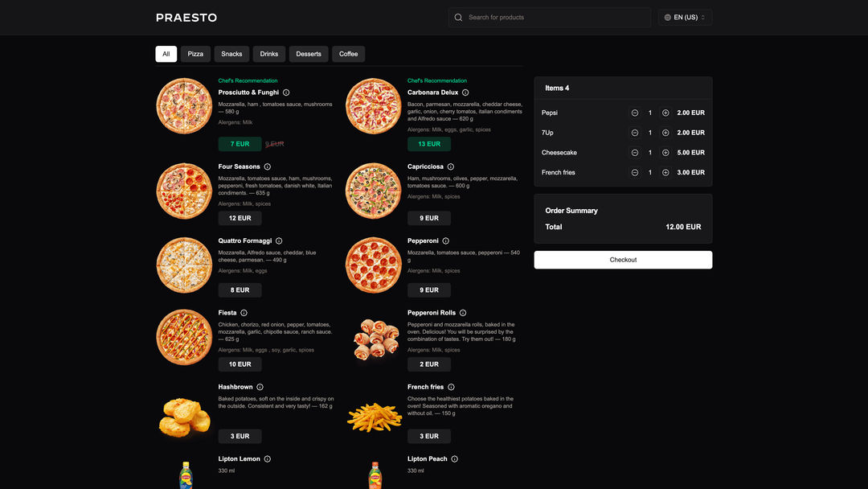Screen dimensions: 868x489
Task: Click the globe language icon
Action: coord(668,18)
